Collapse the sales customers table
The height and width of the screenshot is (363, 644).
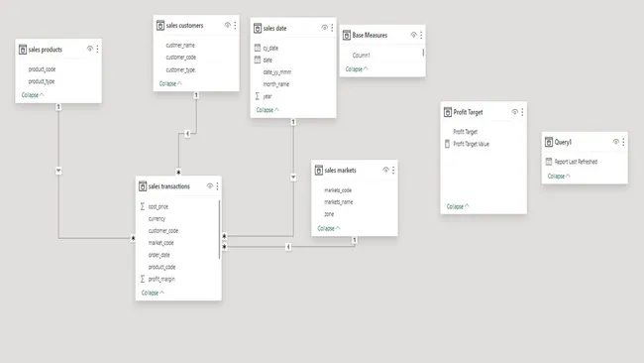170,83
